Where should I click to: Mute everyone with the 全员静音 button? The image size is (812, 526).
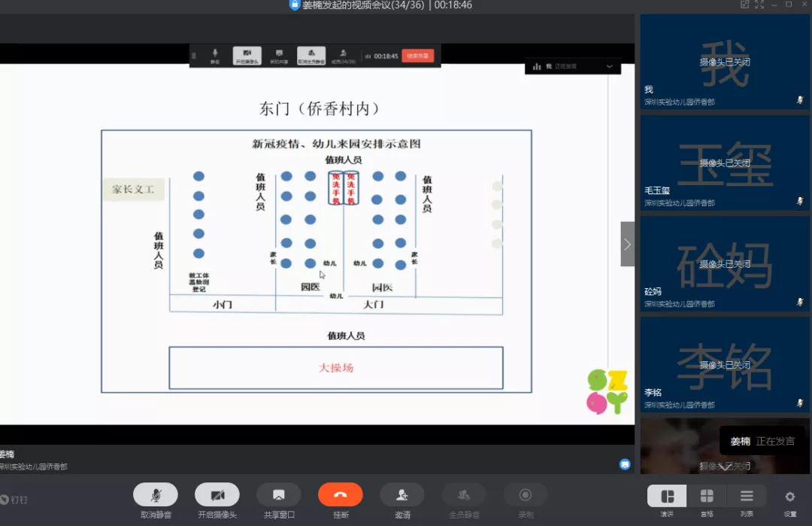coord(463,495)
